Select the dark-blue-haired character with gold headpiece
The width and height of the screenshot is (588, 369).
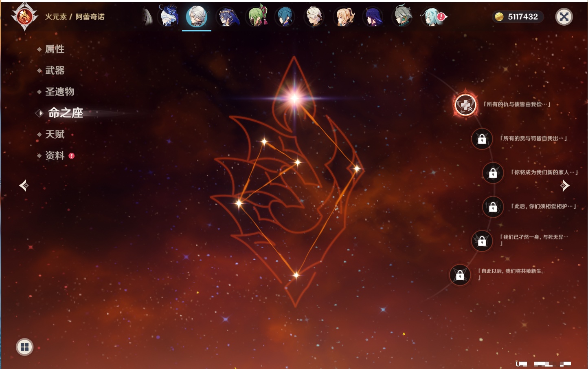coord(228,17)
